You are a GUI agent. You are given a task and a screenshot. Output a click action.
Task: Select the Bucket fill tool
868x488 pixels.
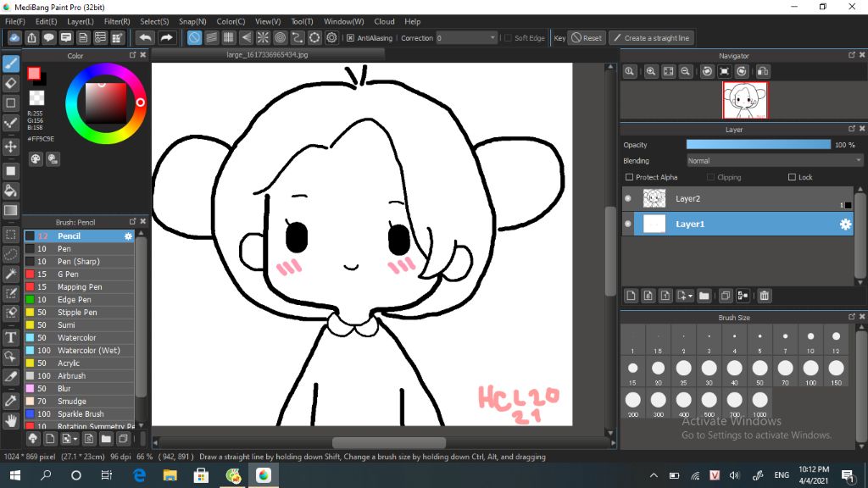11,191
